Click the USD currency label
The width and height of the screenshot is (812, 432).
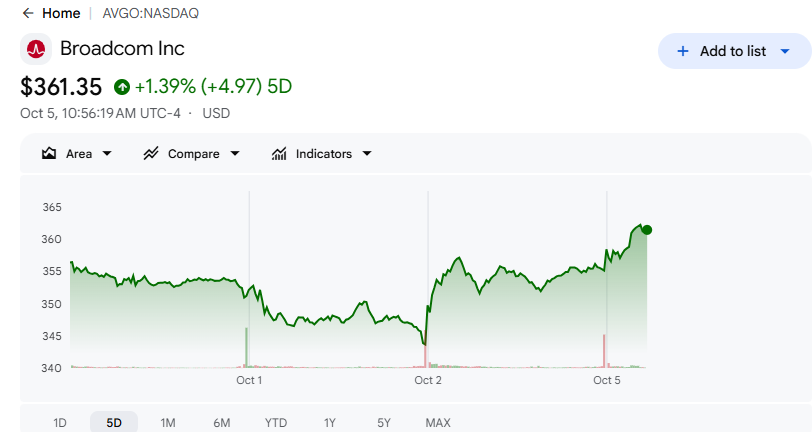click(x=216, y=113)
